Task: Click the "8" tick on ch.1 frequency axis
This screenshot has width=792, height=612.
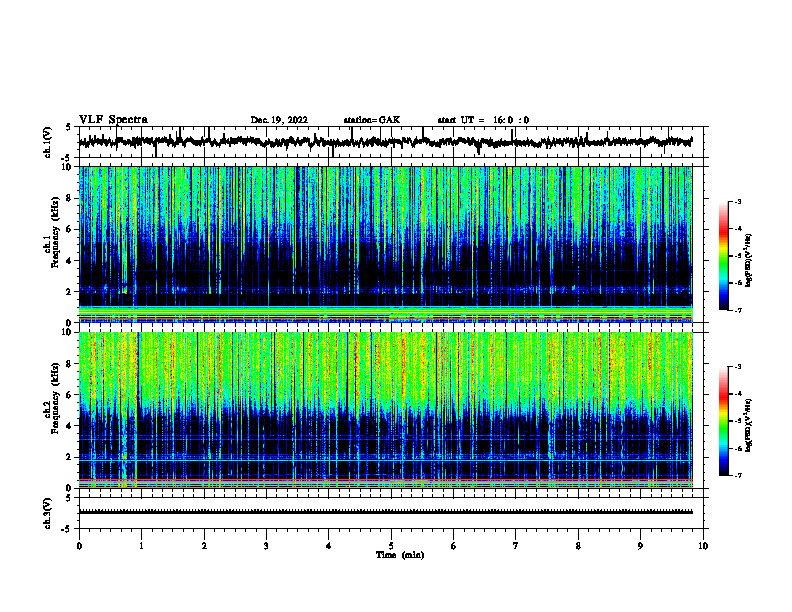Action: point(69,198)
